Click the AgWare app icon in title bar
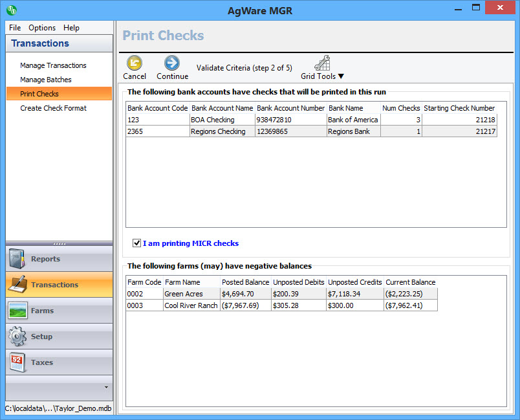 tap(11, 10)
